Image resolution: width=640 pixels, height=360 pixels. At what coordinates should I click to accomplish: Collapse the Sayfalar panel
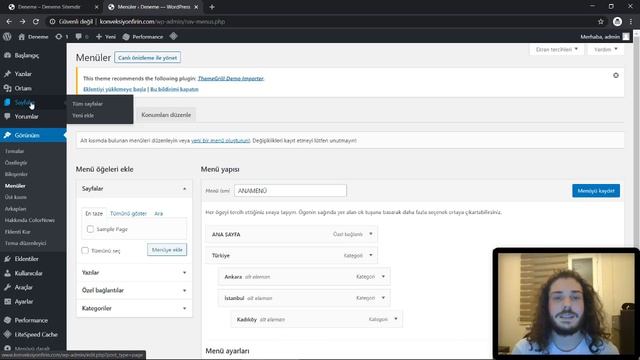click(x=184, y=189)
